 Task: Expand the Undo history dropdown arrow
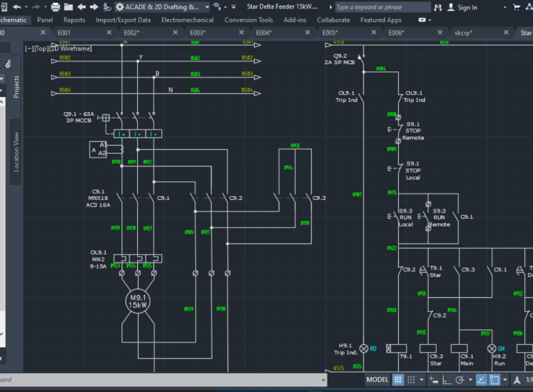click(26, 7)
